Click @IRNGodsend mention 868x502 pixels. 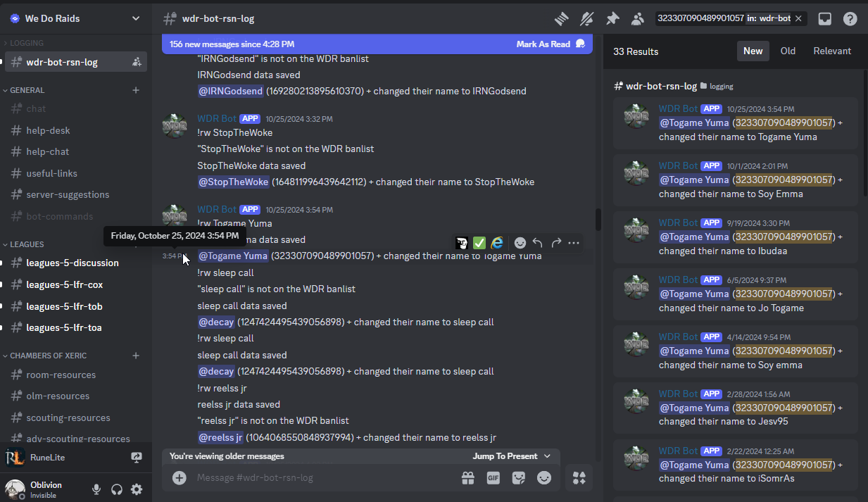231,91
